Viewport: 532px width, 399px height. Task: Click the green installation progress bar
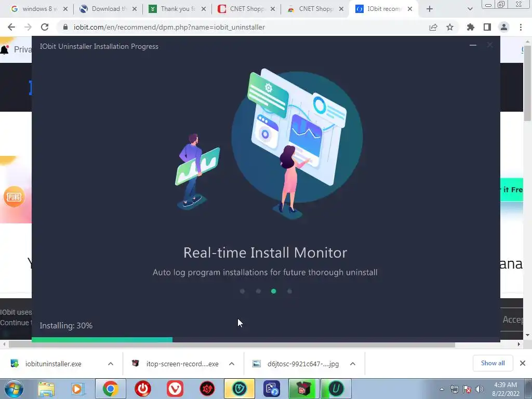tap(102, 340)
